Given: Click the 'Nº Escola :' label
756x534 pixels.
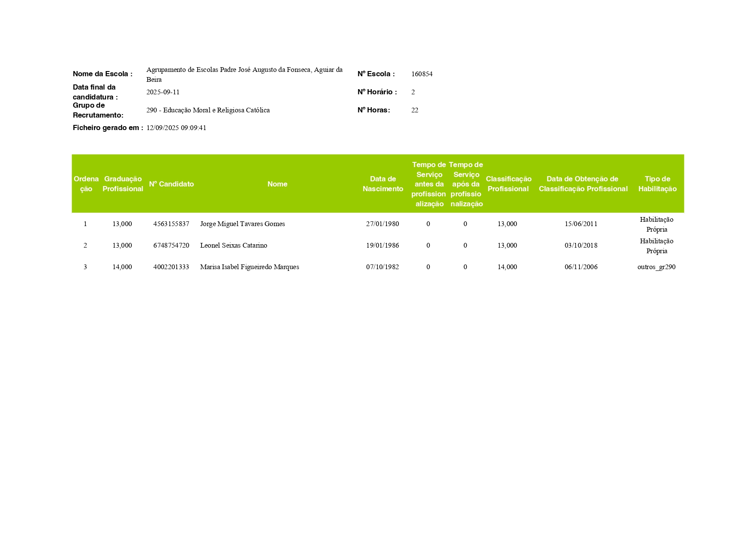Looking at the screenshot, I should pos(376,74).
